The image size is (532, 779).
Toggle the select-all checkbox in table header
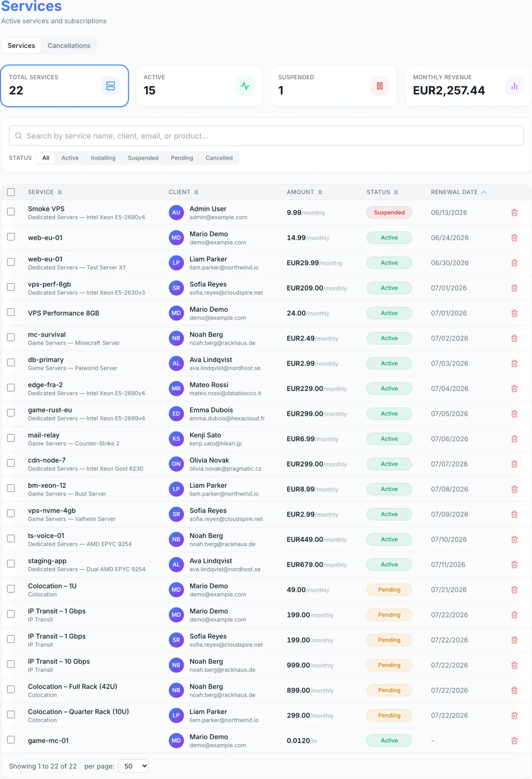(x=11, y=192)
